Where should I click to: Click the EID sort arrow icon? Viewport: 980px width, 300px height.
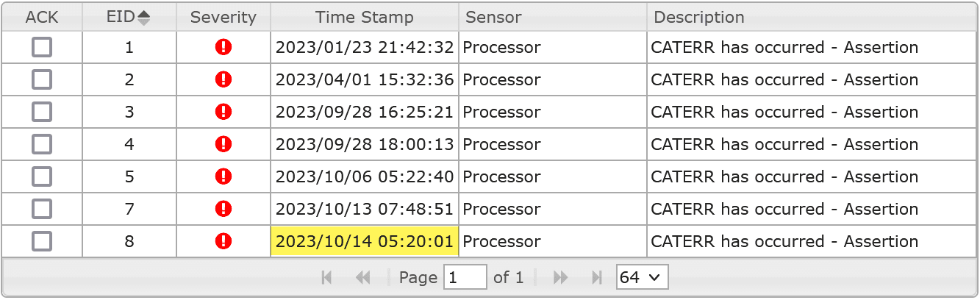(x=144, y=18)
